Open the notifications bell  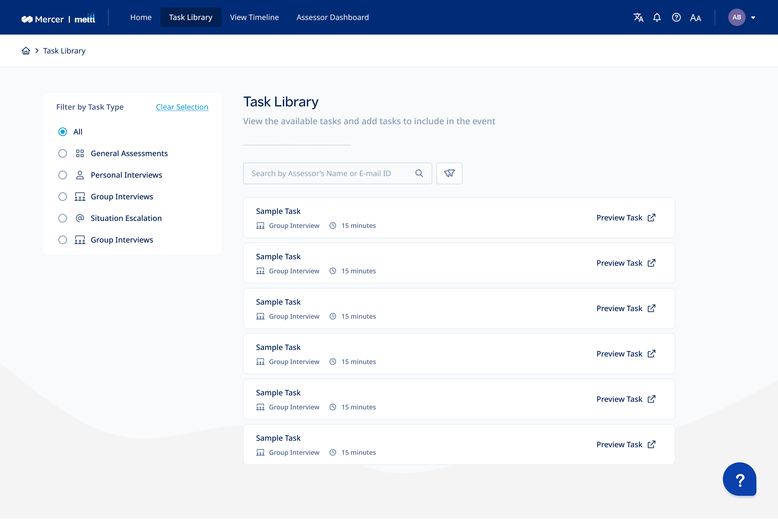tap(657, 17)
